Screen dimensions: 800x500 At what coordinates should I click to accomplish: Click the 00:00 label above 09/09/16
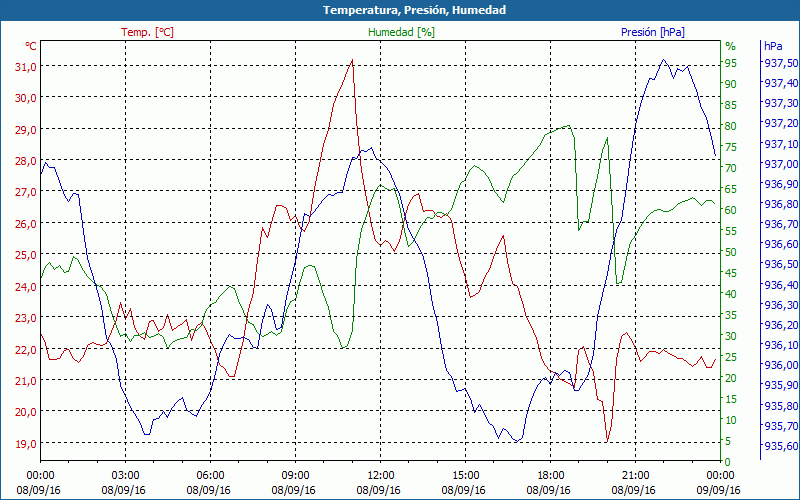pos(720,476)
